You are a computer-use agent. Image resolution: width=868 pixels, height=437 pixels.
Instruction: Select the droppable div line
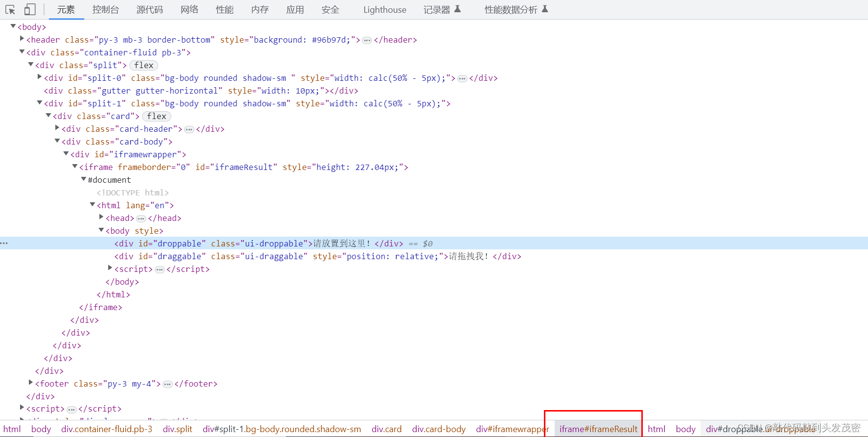pyautogui.click(x=434, y=243)
